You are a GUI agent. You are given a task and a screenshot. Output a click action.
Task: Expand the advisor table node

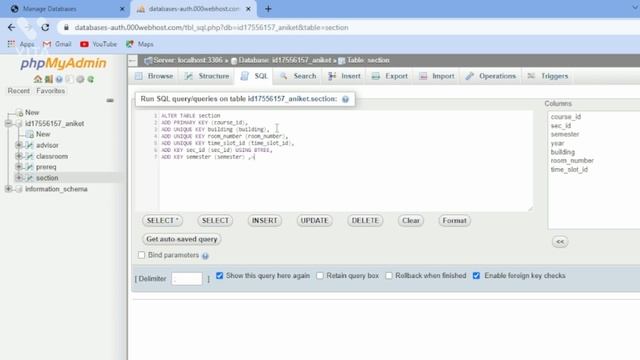pyautogui.click(x=19, y=145)
